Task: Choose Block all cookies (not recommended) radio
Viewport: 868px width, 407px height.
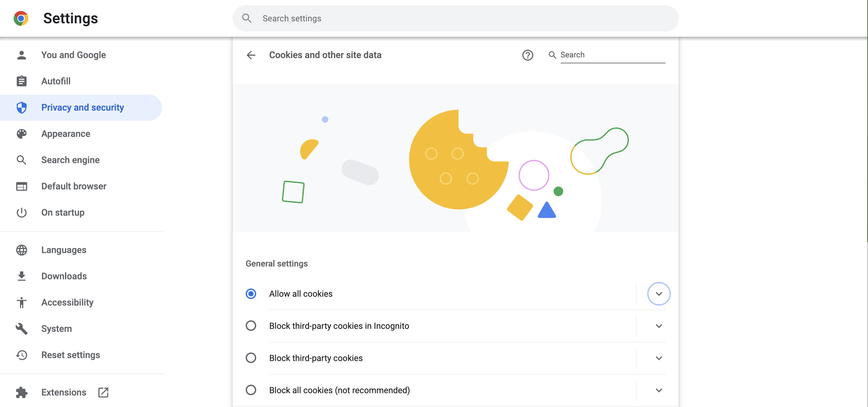Action: coord(251,390)
